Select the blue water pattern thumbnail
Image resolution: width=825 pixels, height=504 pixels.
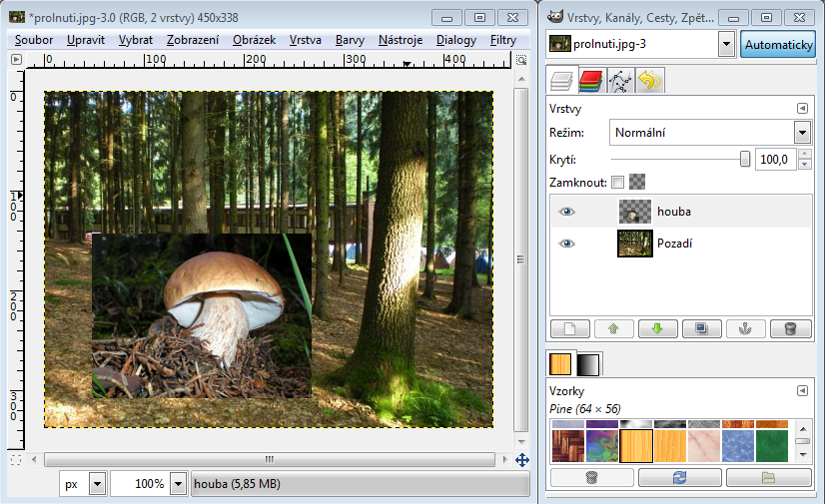738,445
